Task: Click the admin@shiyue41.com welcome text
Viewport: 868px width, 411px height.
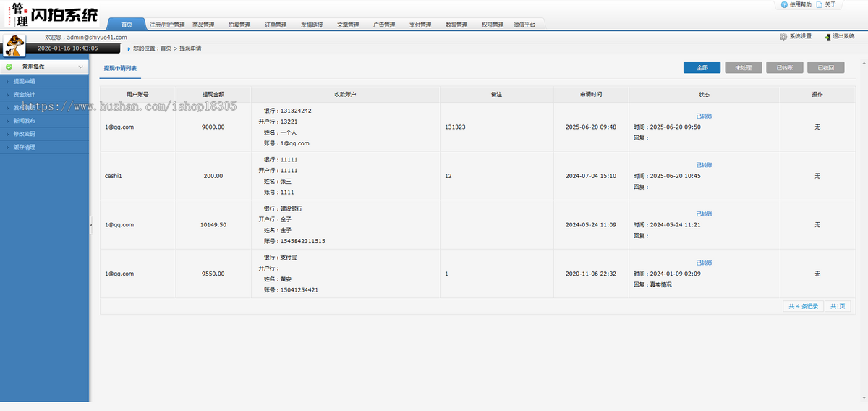Action: click(x=86, y=37)
